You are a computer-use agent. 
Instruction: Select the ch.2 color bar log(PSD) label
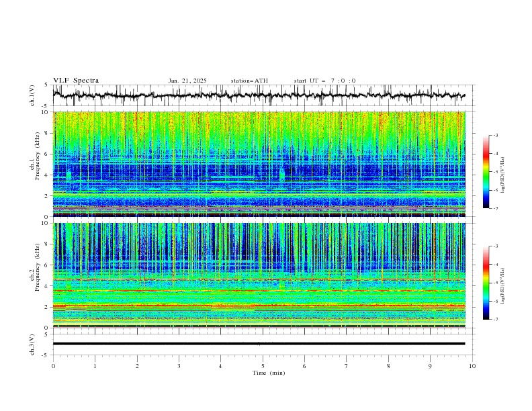503,285
